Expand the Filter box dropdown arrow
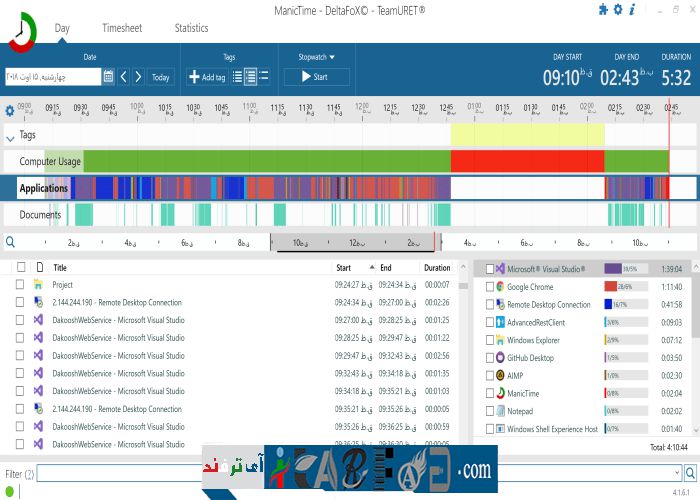Image resolution: width=700 pixels, height=500 pixels. (676, 473)
